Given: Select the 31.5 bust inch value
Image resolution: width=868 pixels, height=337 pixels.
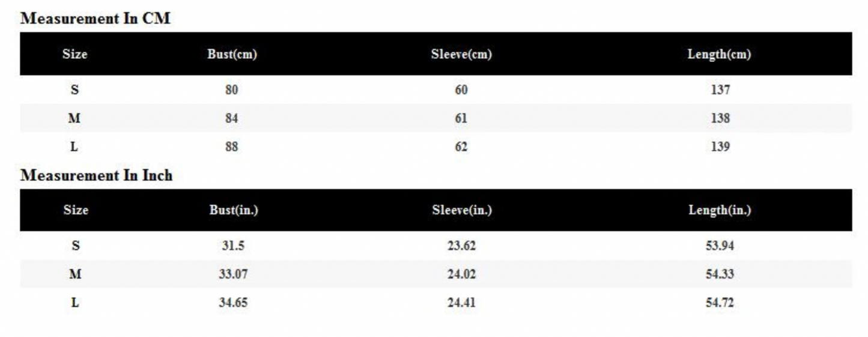Looking at the screenshot, I should tap(232, 246).
